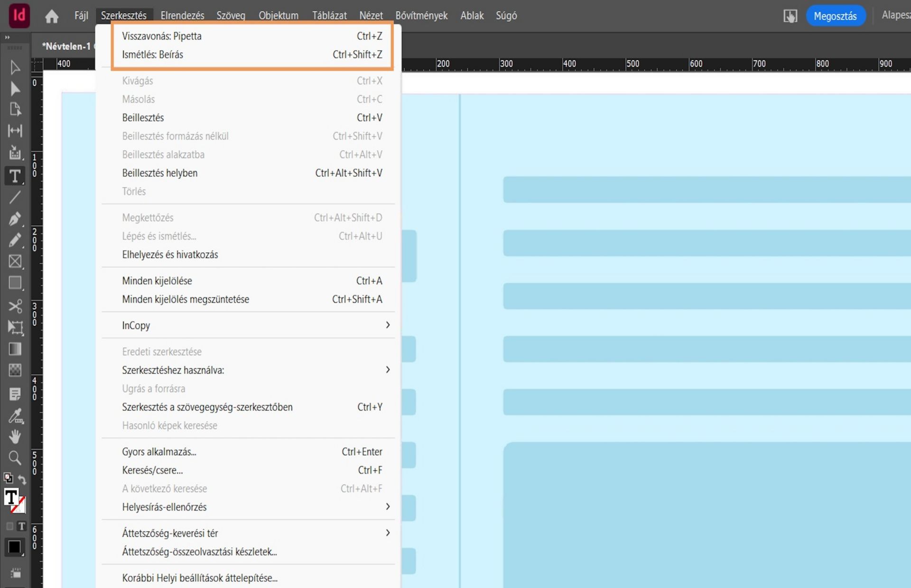Select the Pen tool
This screenshot has width=911, height=588.
pos(15,219)
